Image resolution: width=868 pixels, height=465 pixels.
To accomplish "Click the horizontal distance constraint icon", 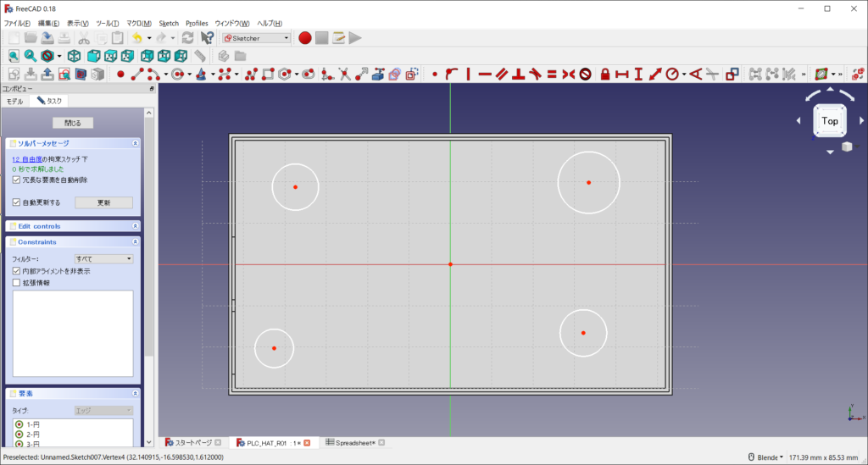I will (622, 75).
